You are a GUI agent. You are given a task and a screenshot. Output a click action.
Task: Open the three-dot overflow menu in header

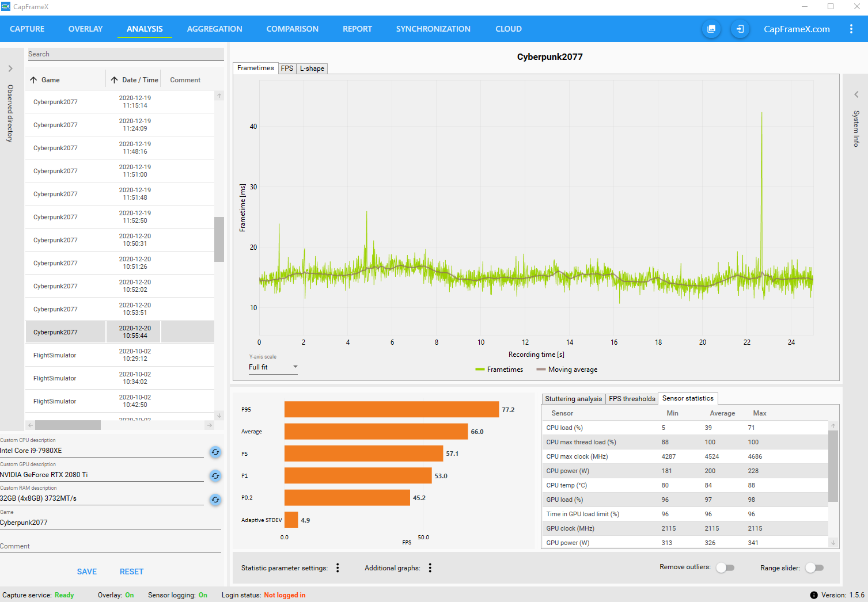click(851, 29)
